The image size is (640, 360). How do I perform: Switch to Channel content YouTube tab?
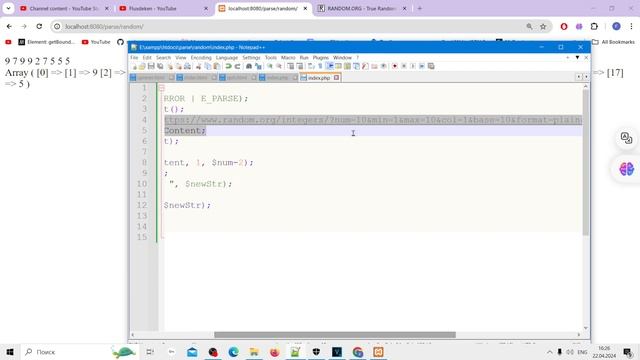63,8
